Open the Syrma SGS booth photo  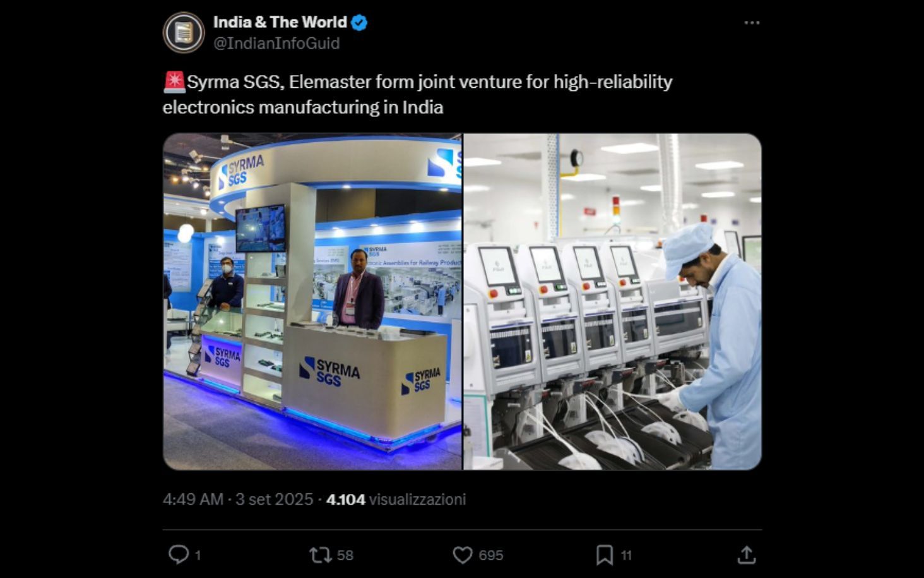pyautogui.click(x=312, y=301)
